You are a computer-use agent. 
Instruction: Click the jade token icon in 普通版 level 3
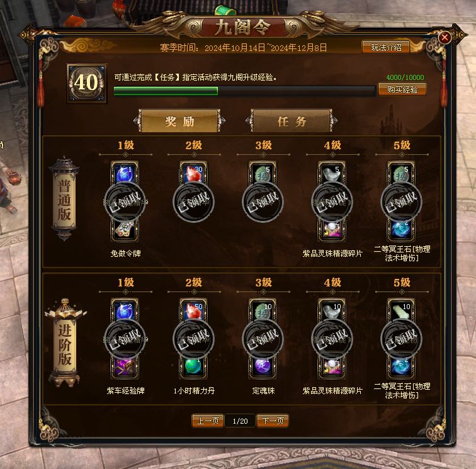coord(263,173)
